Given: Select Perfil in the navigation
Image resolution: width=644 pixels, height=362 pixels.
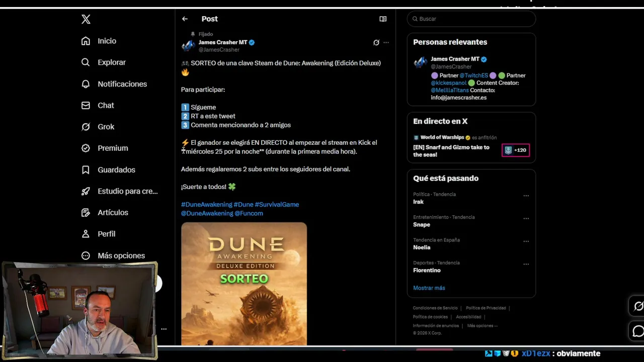Looking at the screenshot, I should click(106, 234).
